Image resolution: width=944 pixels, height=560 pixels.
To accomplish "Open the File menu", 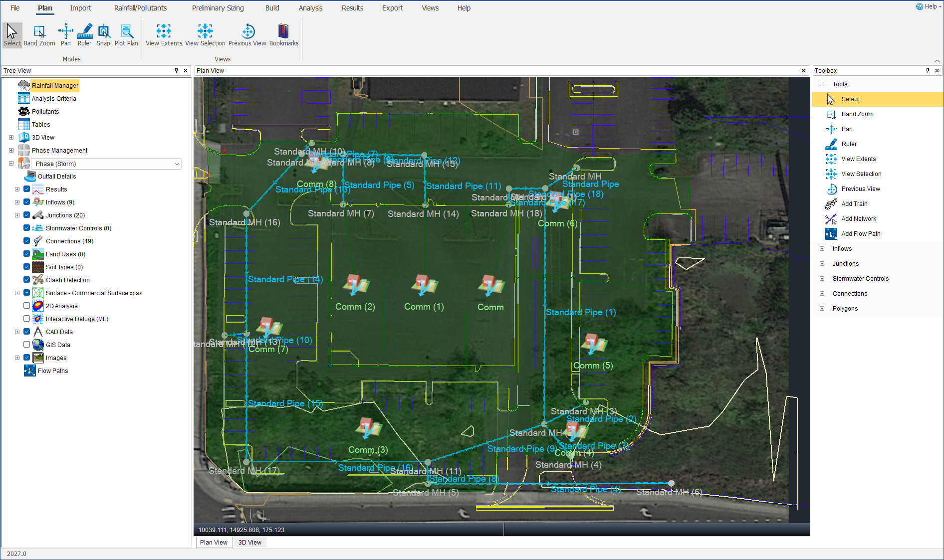I will [x=15, y=8].
